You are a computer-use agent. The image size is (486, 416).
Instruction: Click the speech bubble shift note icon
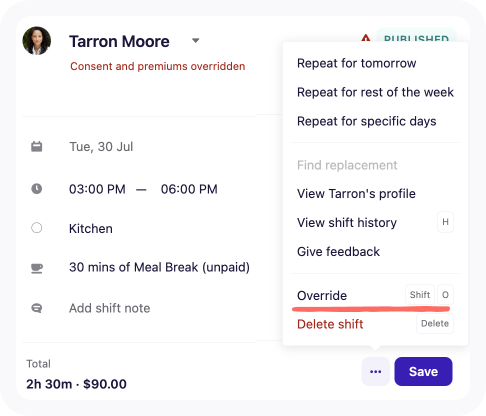[37, 308]
